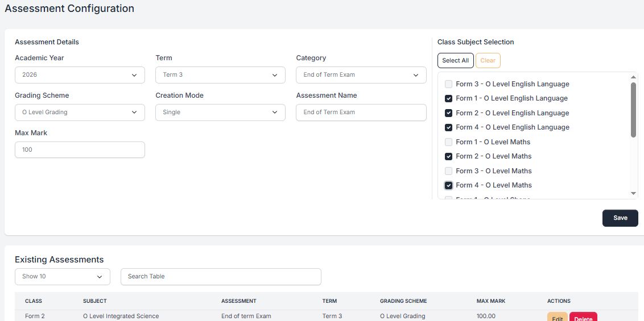Click the Select All button

[456, 60]
